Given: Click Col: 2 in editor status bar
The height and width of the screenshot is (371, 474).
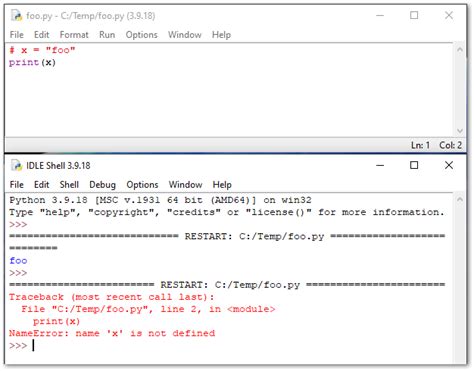Looking at the screenshot, I should coord(450,145).
